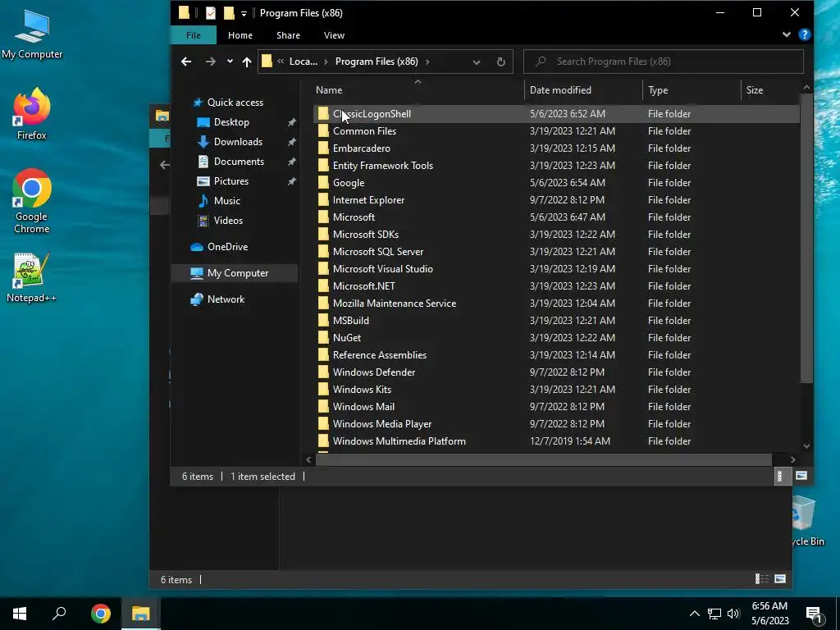Click the horizontal scrollbar right arrow

click(x=792, y=459)
